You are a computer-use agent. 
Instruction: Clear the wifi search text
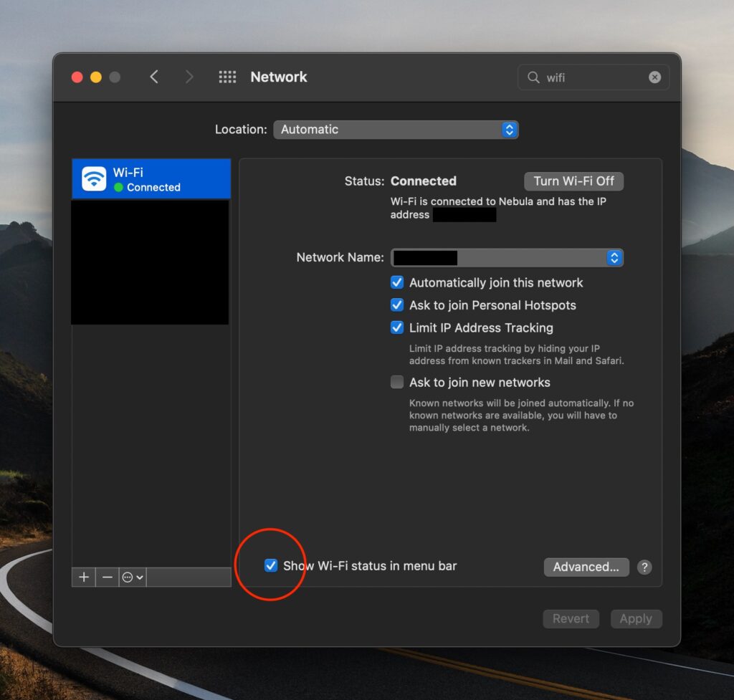point(654,77)
